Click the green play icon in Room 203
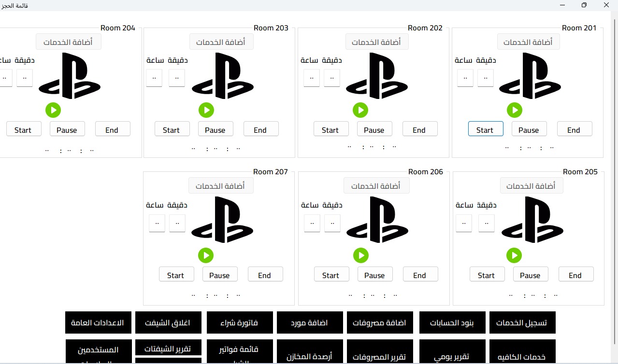This screenshot has width=618, height=364. pyautogui.click(x=206, y=110)
